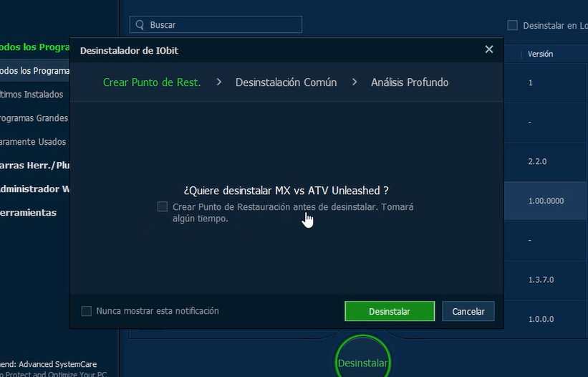Image resolution: width=588 pixels, height=377 pixels.
Task: Open the Programas Grandes sidebar item
Action: click(x=34, y=118)
